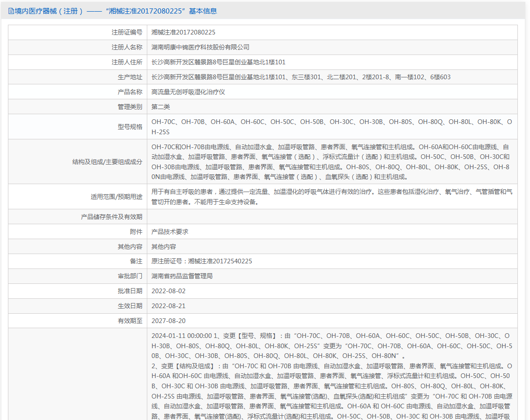
Task: Open the 其他内容 value in the right column
Action: [164, 247]
